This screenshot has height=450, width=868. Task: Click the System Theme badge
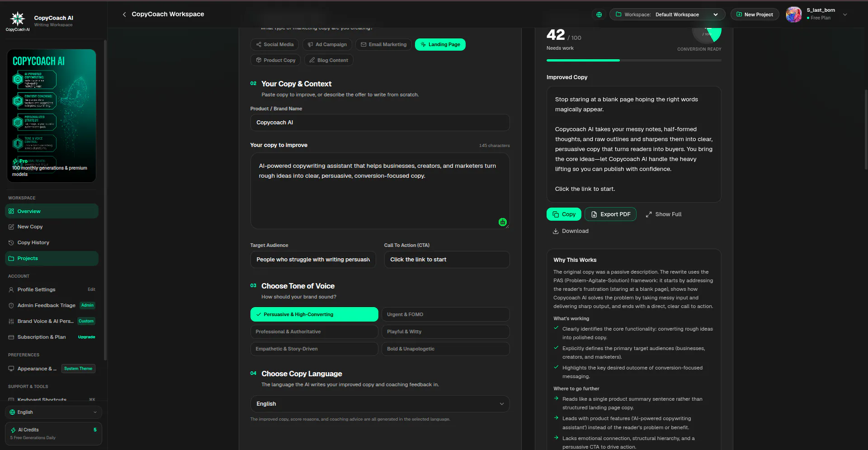click(78, 369)
